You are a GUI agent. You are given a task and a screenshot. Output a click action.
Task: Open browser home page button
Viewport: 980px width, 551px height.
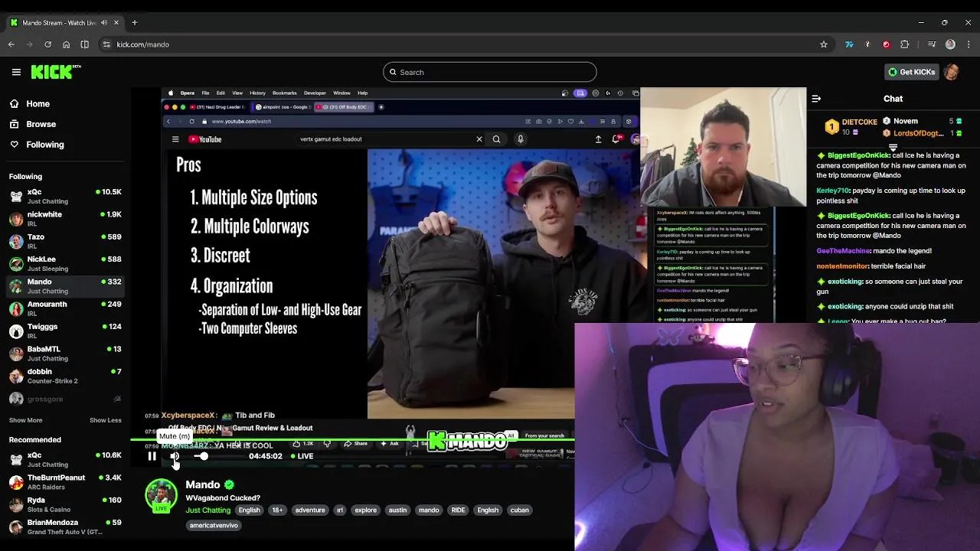67,44
